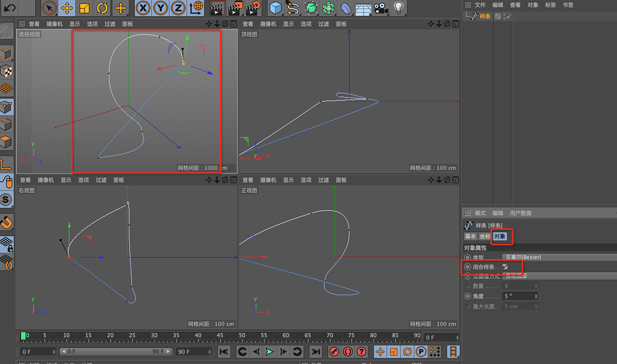Click frame 45 on timeline ruler

click(x=220, y=336)
